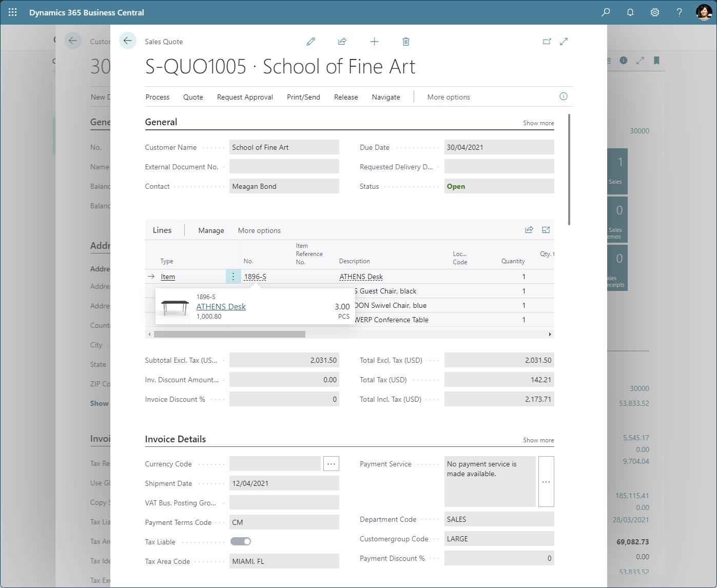717x588 pixels.
Task: Open the Excel export icon in Lines
Action: 546,229
